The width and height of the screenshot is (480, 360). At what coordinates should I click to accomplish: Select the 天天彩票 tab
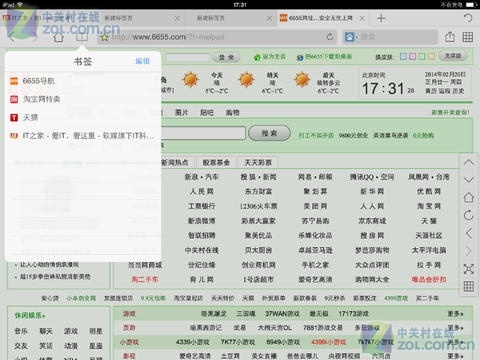258,163
